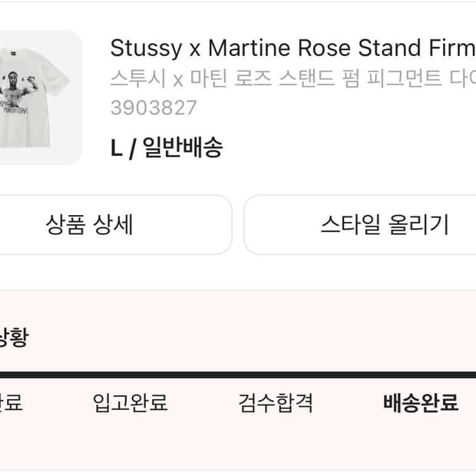Select the 검수합격 inspection step
Viewport: 476px width, 476px height.
[276, 402]
